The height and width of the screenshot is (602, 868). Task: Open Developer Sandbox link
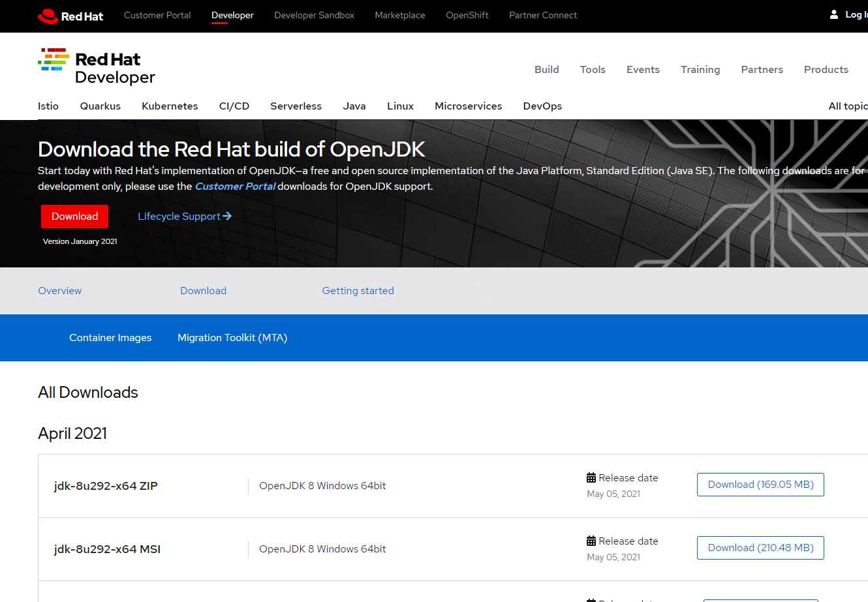coord(314,15)
